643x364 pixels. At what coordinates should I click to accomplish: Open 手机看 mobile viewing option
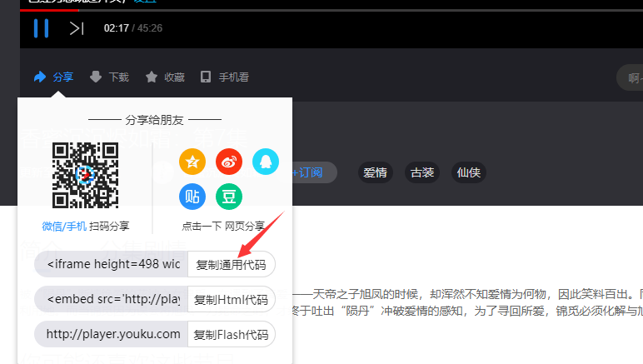coord(206,77)
